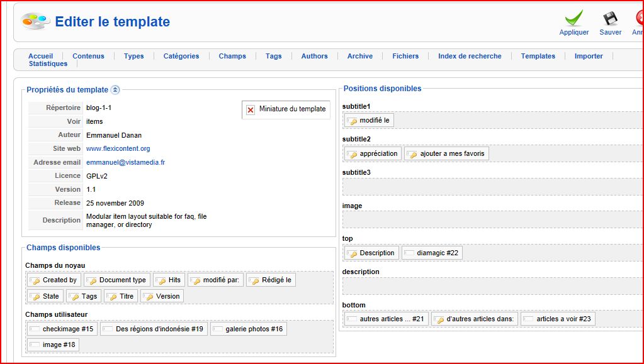Click the palette icon beside Editer le template

tap(36, 21)
